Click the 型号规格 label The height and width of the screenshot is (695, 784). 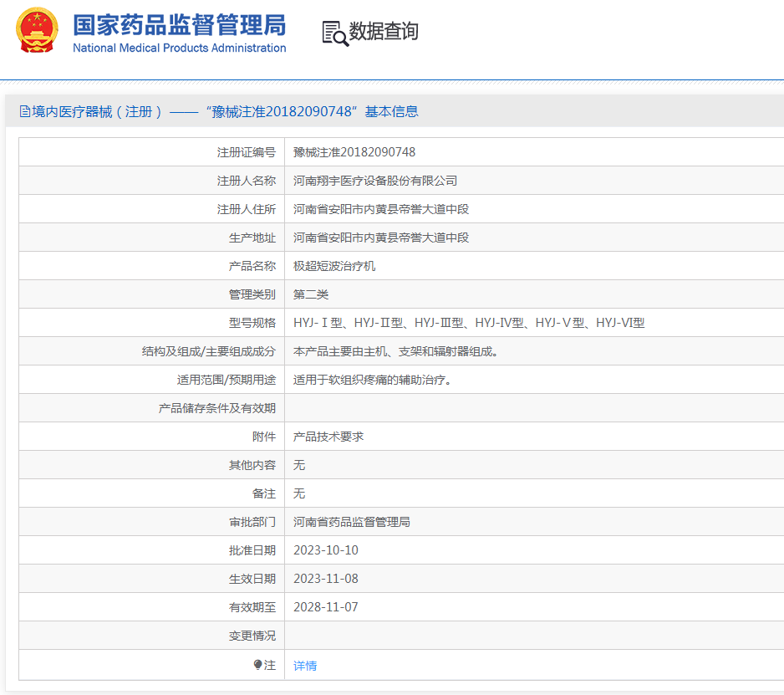pos(252,323)
